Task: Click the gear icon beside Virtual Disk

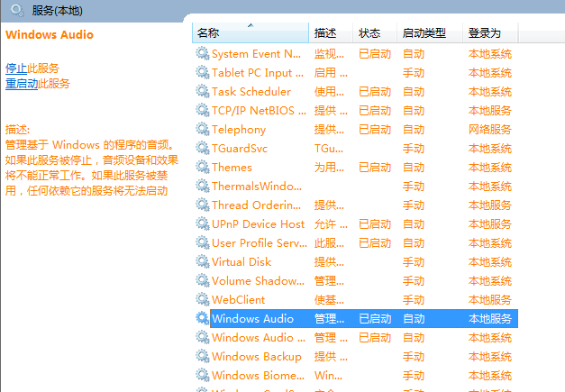Action: click(x=203, y=261)
